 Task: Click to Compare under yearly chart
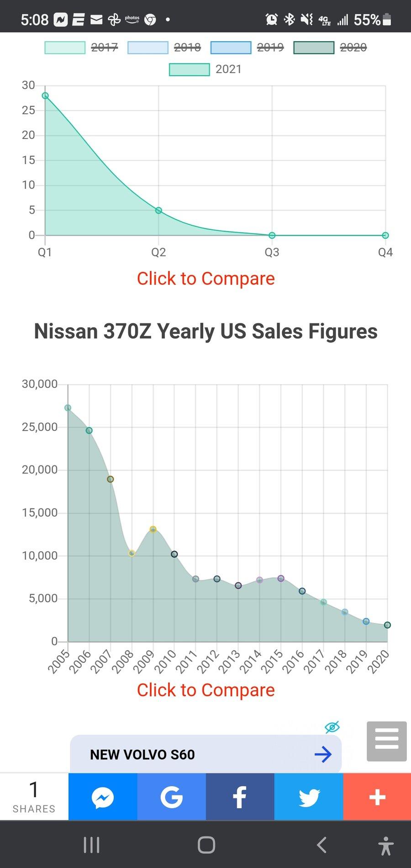coord(206,690)
